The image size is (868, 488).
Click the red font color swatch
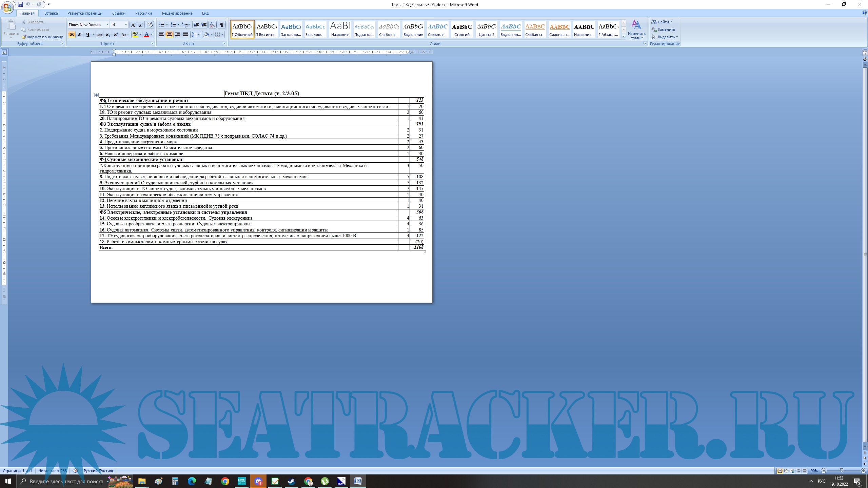(146, 35)
